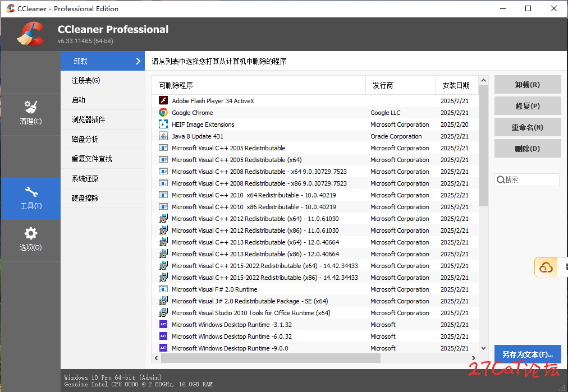Viewport: 568px width, 392px height.
Task: Open the 硬盘擦除 drive wiper tab
Action: tap(103, 198)
